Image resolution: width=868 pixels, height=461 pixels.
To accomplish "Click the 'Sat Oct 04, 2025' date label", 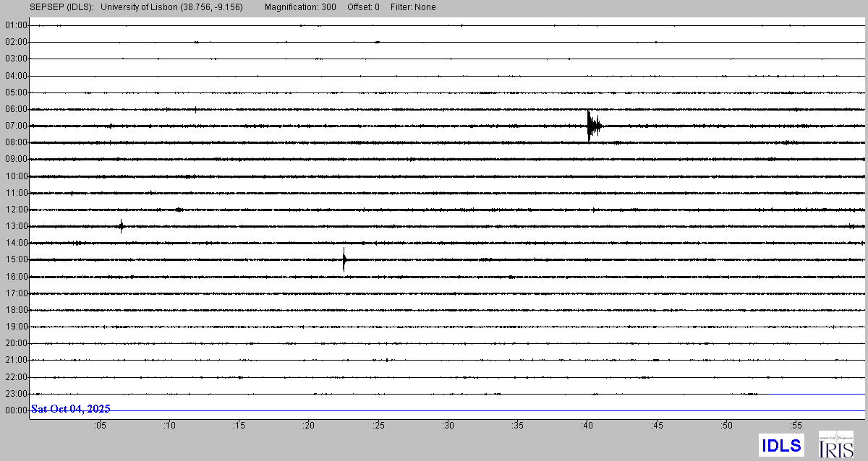I will coord(71,409).
